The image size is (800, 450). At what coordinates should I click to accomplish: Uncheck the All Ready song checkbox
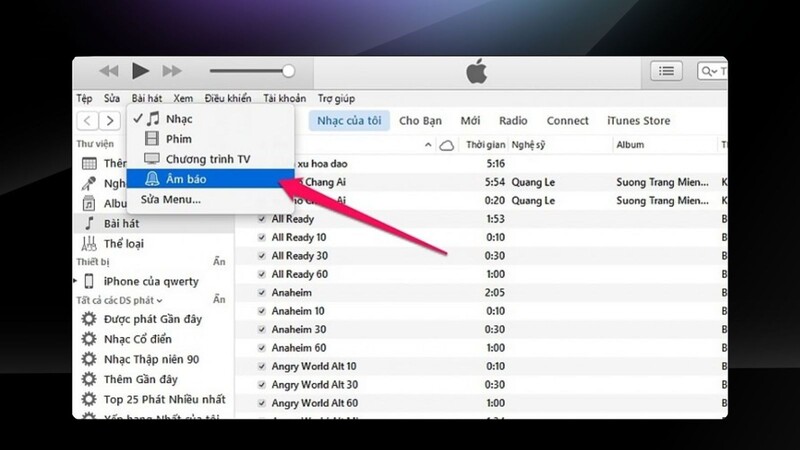pos(262,219)
